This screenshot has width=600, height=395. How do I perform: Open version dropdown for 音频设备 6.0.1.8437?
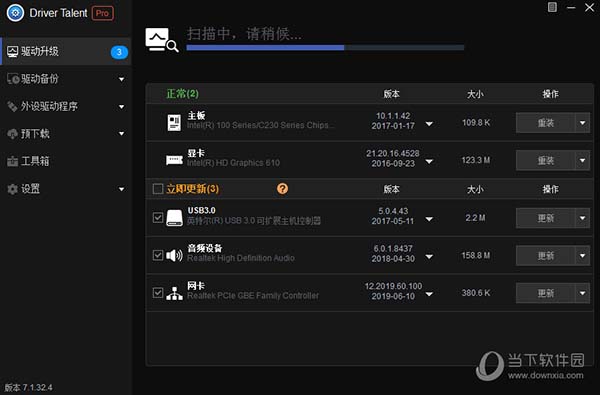click(x=429, y=256)
